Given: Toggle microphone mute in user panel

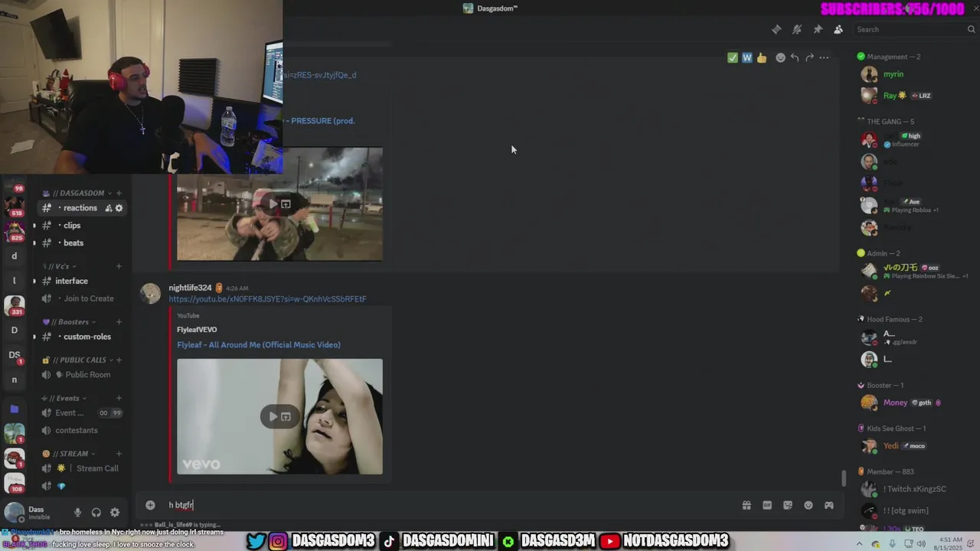Looking at the screenshot, I should 77,513.
